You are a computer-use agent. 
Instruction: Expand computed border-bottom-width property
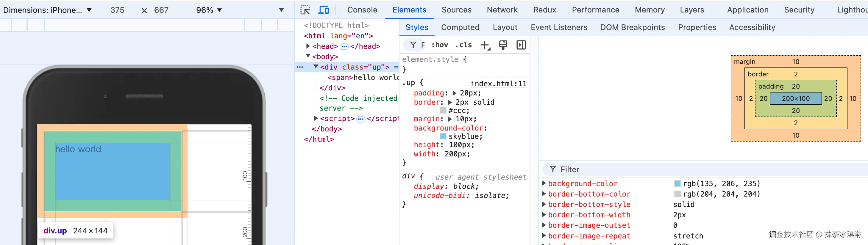(x=544, y=214)
